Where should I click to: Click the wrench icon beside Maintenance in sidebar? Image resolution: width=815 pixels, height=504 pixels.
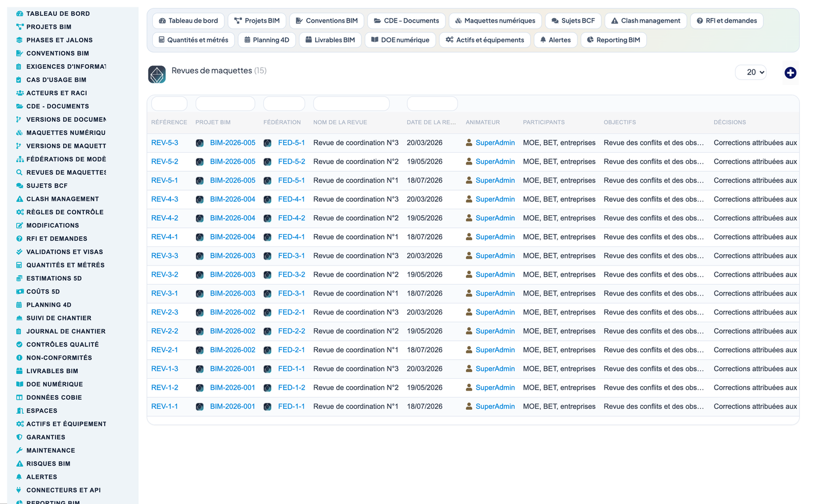(20, 450)
